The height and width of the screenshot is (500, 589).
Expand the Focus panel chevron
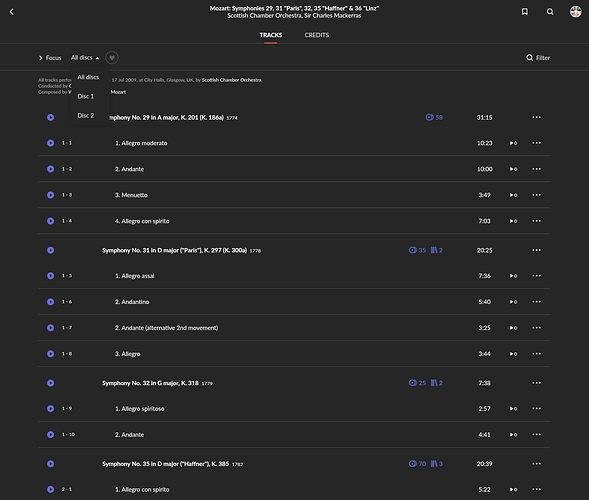click(x=41, y=58)
